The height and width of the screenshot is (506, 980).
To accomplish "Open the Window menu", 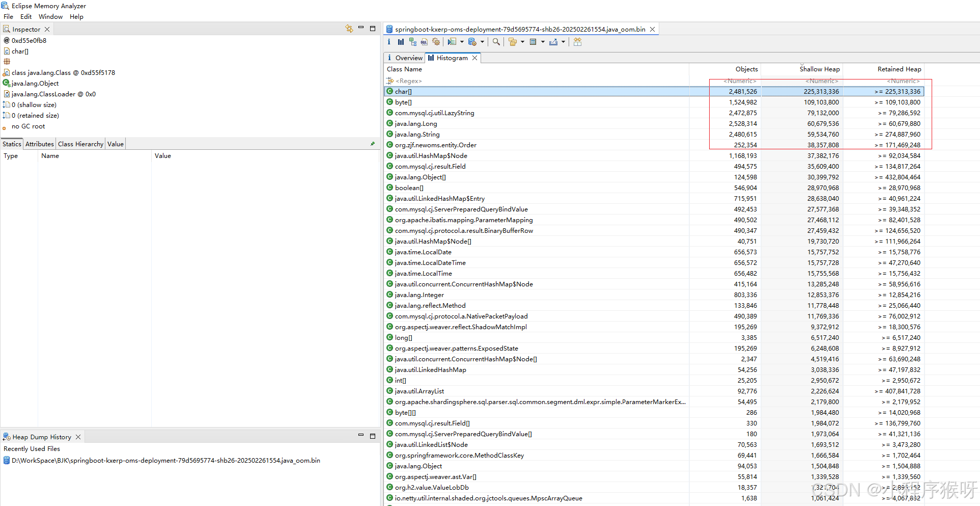I will click(x=50, y=16).
